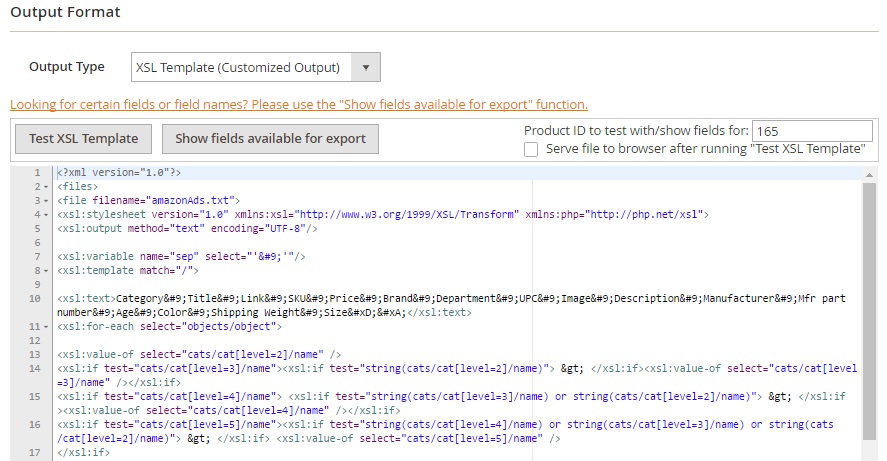Open the 'Looking for certain fields' link
The width and height of the screenshot is (887, 461).
tap(298, 104)
